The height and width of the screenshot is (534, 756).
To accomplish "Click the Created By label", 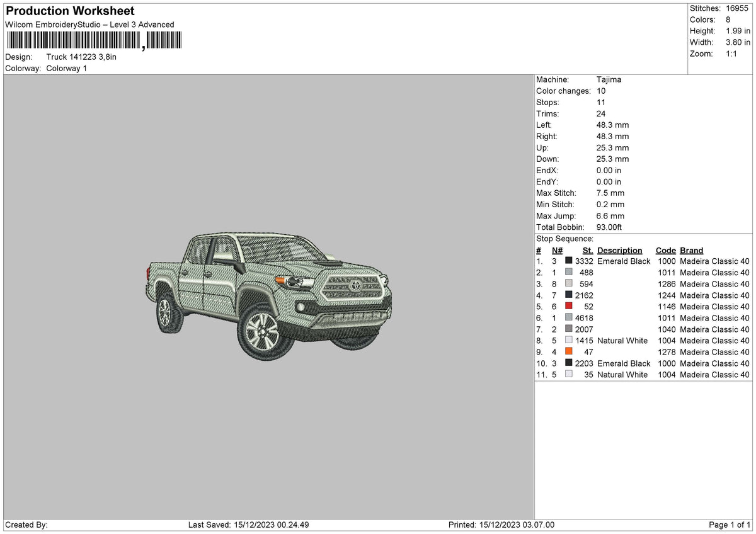I will [26, 525].
